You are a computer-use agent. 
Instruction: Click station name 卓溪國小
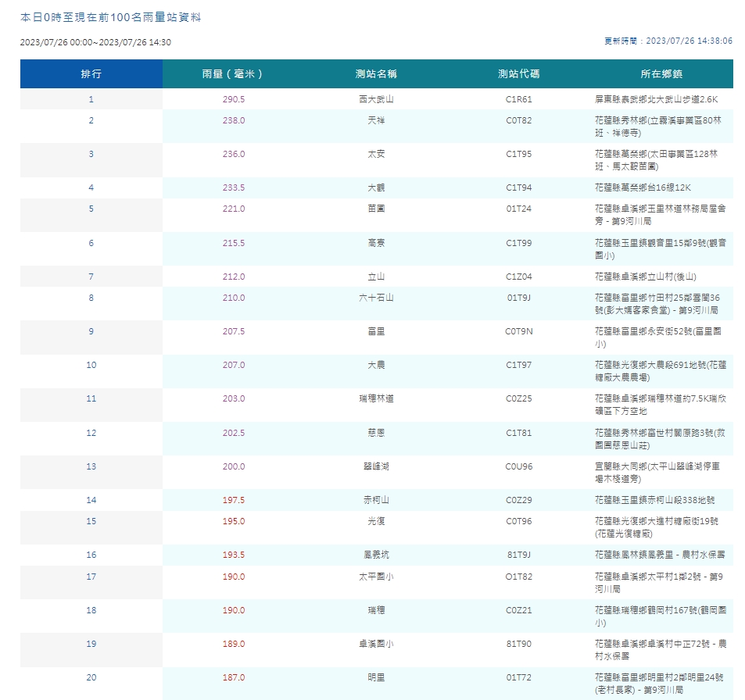click(376, 644)
